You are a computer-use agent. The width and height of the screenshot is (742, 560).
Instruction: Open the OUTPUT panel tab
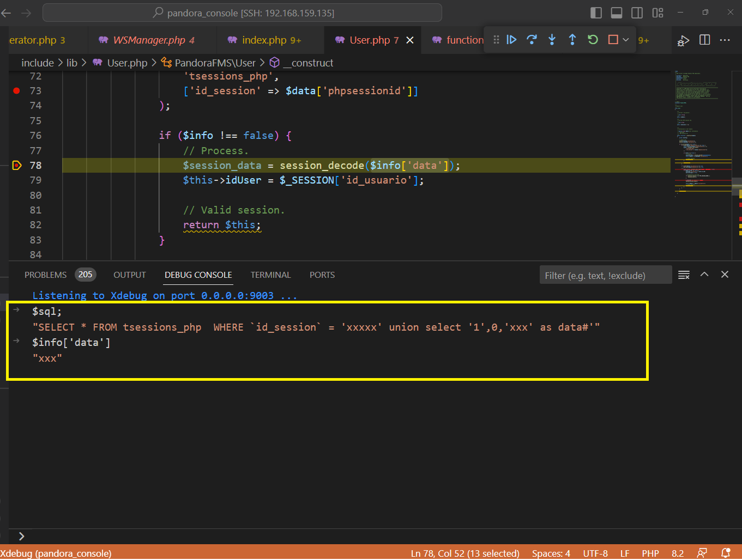(x=130, y=275)
